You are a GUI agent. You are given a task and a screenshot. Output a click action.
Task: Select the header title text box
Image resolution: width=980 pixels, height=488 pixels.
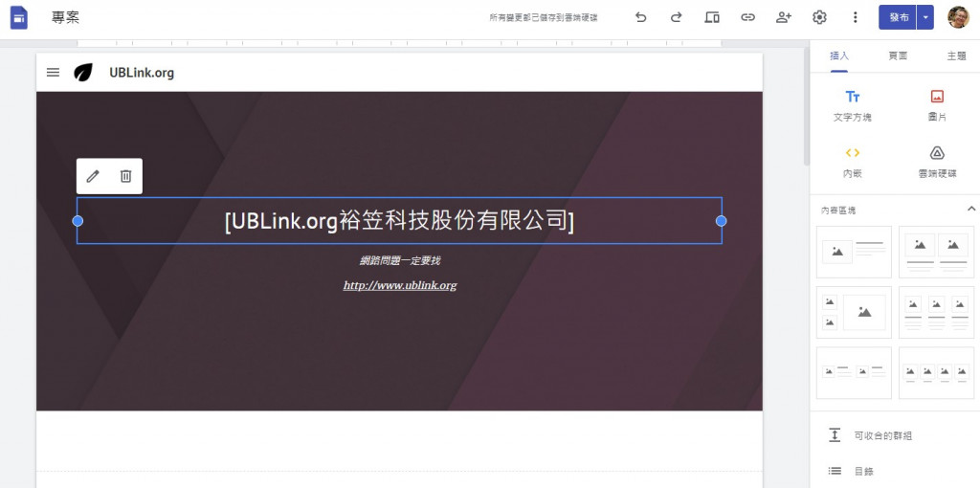click(399, 221)
